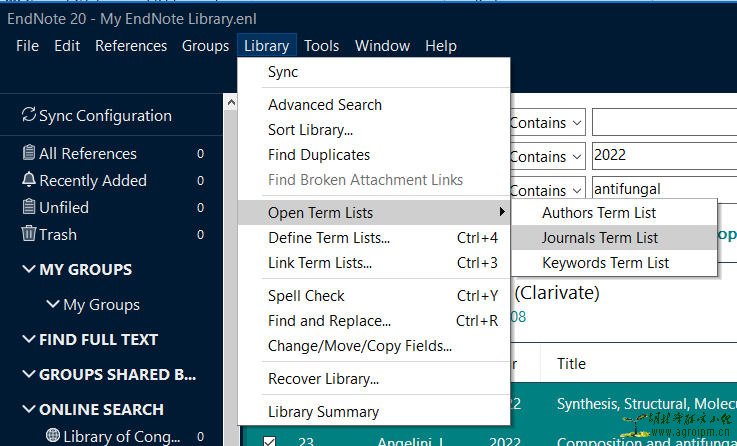Viewport: 737px width, 446px height.
Task: Click Library Summary menu entry
Action: tap(323, 411)
